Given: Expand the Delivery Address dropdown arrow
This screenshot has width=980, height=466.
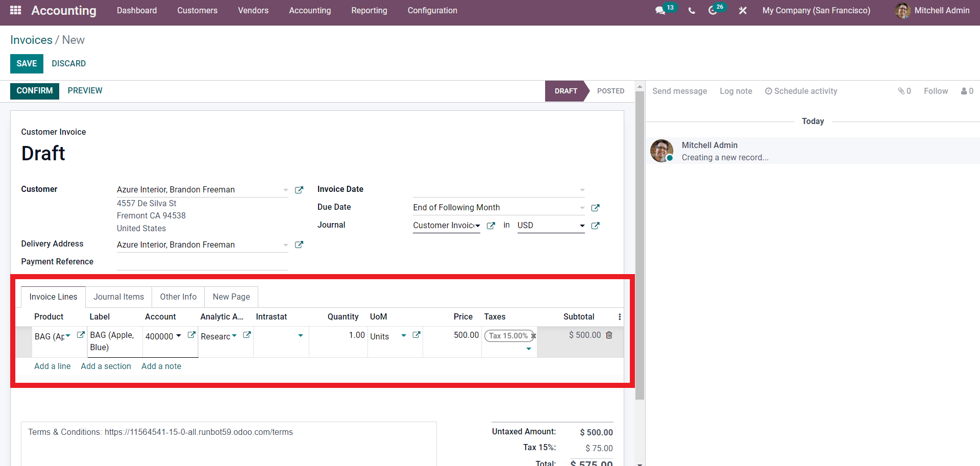Looking at the screenshot, I should (286, 245).
